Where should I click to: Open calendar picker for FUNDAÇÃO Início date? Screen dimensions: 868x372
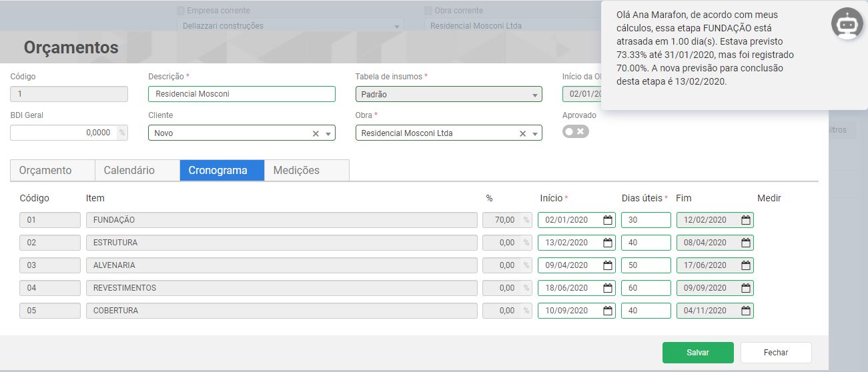[608, 220]
